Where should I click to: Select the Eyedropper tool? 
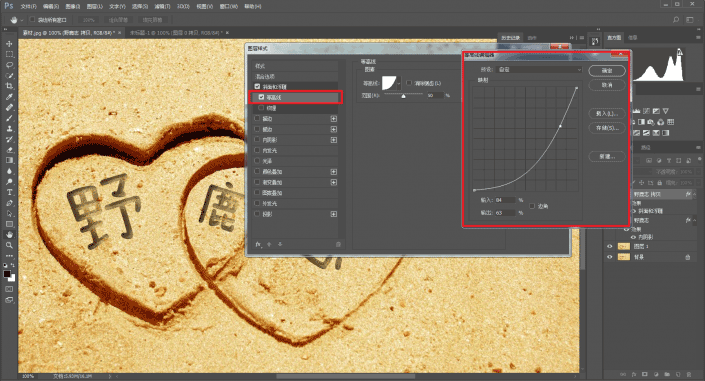click(9, 97)
